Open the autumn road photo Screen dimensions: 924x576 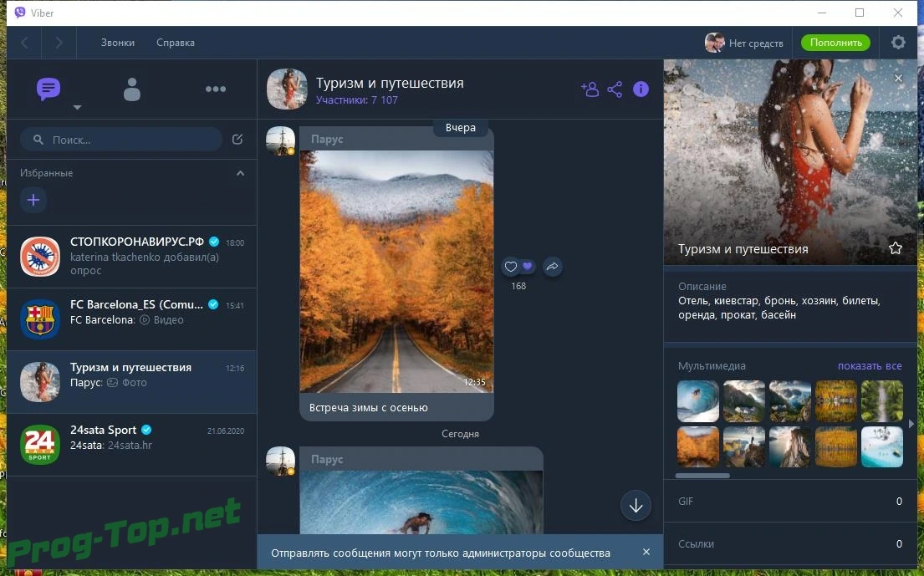pyautogui.click(x=396, y=272)
